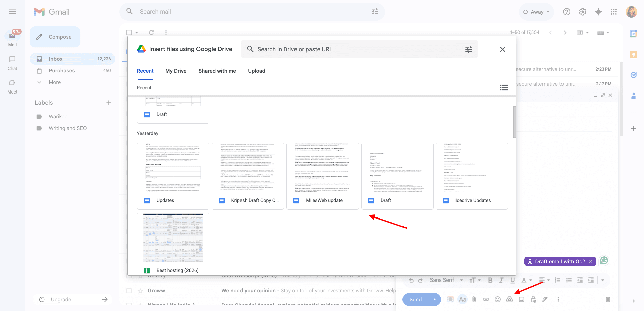Click the Search in Drive field

(x=359, y=49)
